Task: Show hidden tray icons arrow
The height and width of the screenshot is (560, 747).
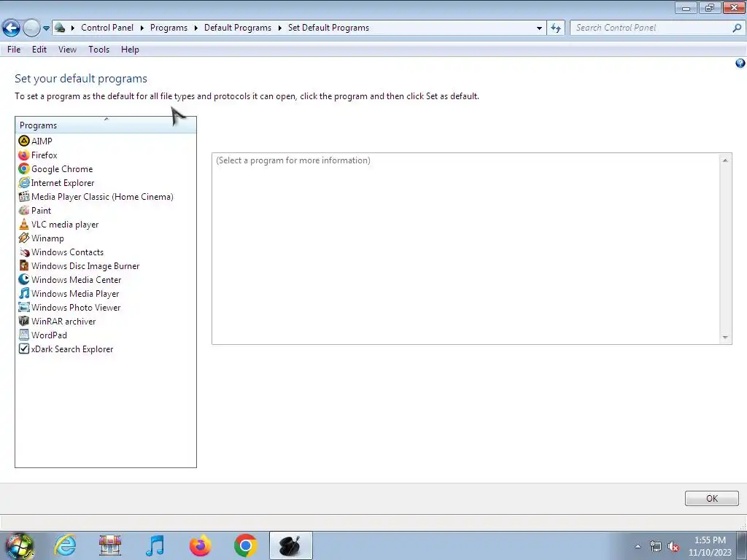Action: (x=638, y=547)
